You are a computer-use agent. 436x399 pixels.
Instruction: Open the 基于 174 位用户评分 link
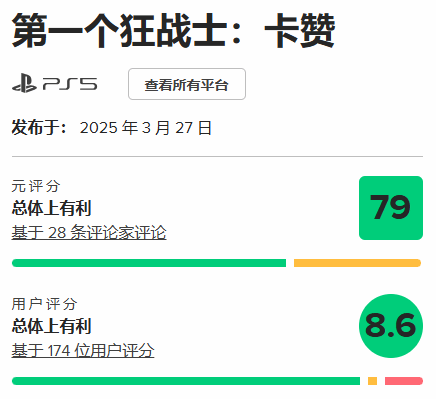tap(83, 350)
